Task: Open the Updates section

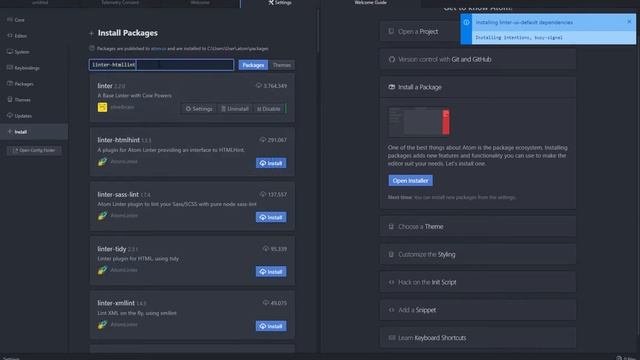Action: click(x=34, y=116)
